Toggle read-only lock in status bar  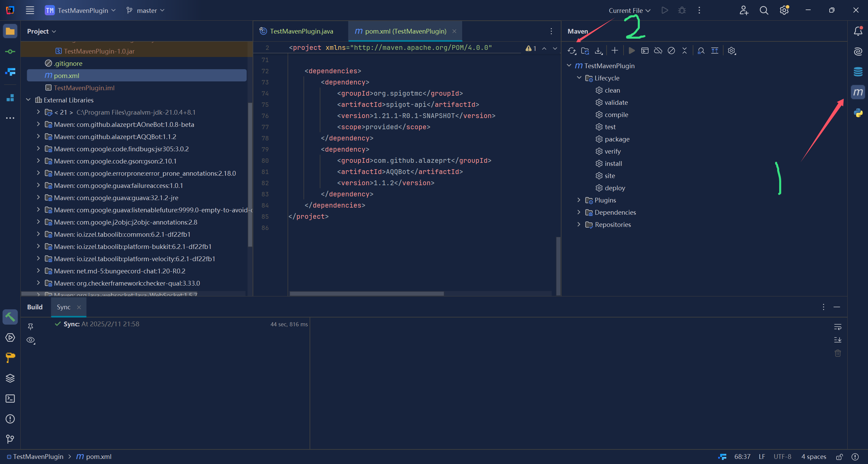840,457
